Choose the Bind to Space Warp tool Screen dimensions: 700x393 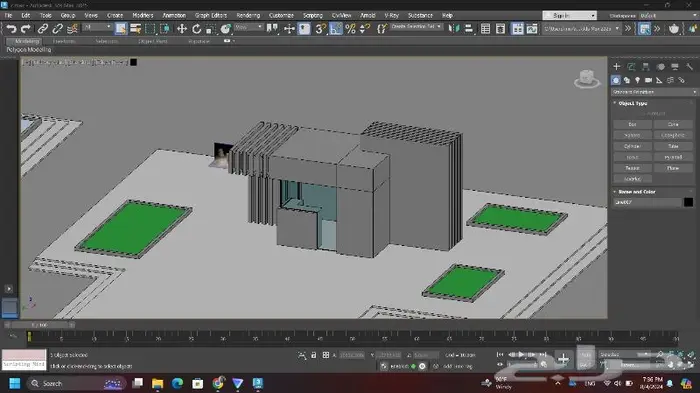(72, 29)
